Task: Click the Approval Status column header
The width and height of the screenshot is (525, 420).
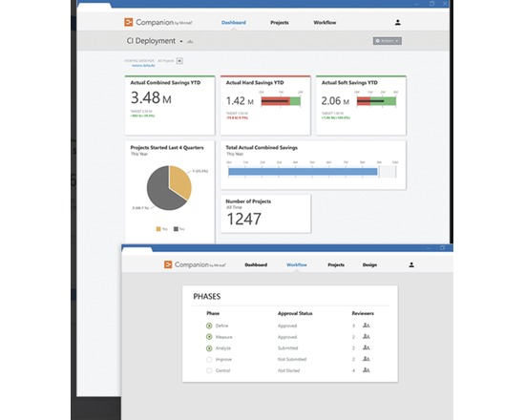Action: (295, 313)
